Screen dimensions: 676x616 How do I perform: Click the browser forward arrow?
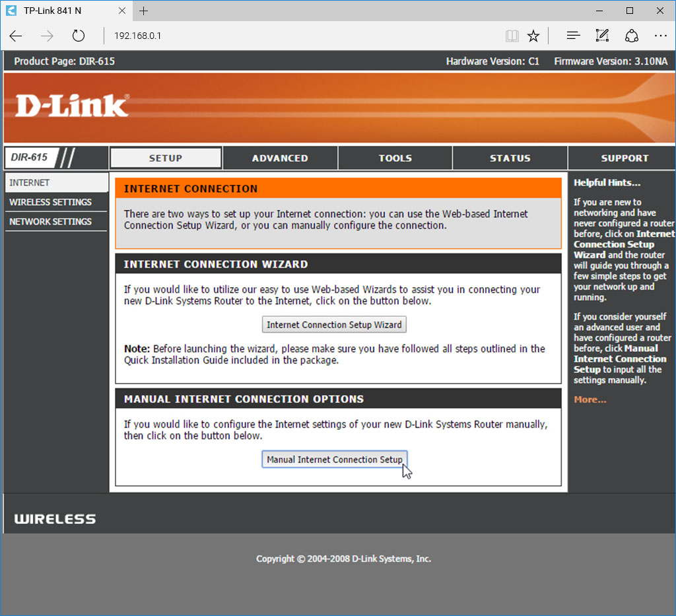[x=47, y=36]
